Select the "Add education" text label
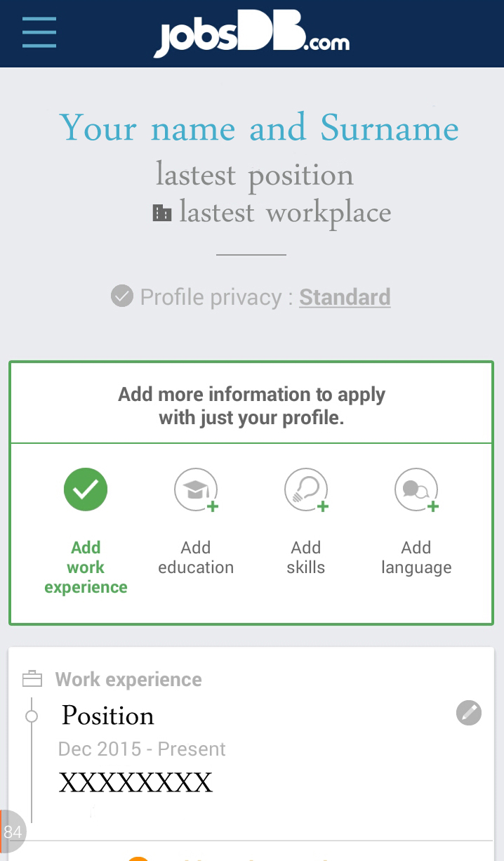 tap(196, 558)
